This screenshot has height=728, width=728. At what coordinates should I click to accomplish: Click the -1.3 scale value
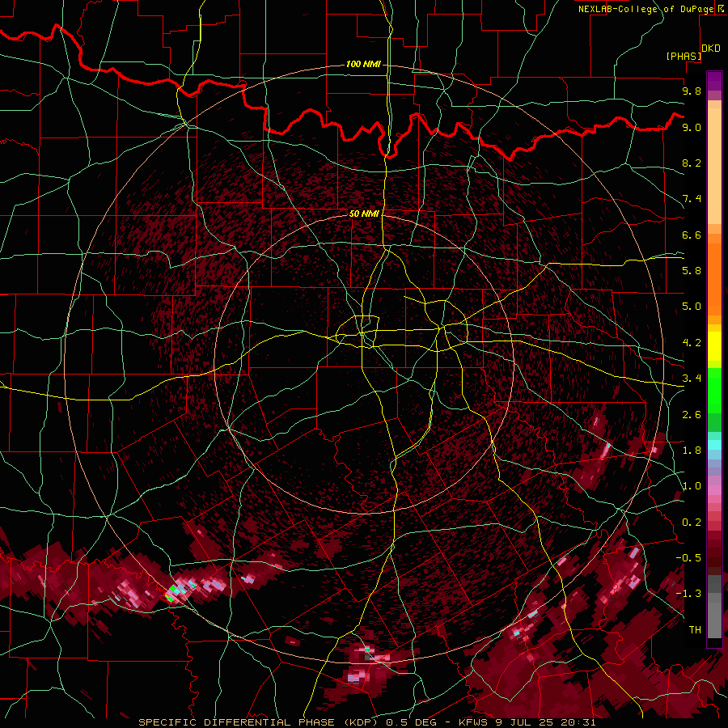coord(688,594)
